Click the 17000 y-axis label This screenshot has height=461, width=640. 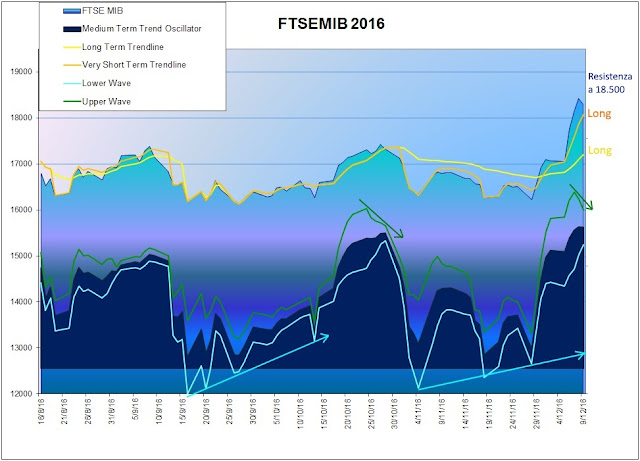point(22,164)
